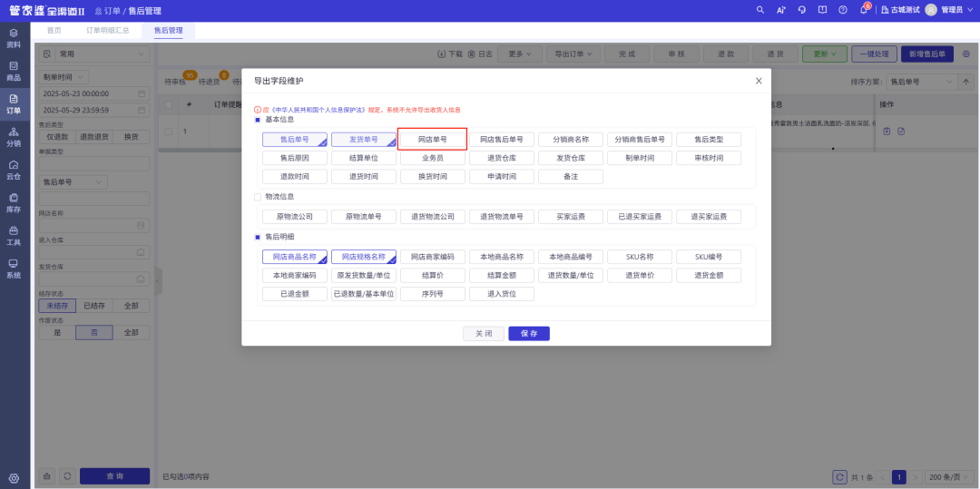This screenshot has height=489, width=980.
Task: Open the customer service headset icon
Action: pyautogui.click(x=802, y=9)
